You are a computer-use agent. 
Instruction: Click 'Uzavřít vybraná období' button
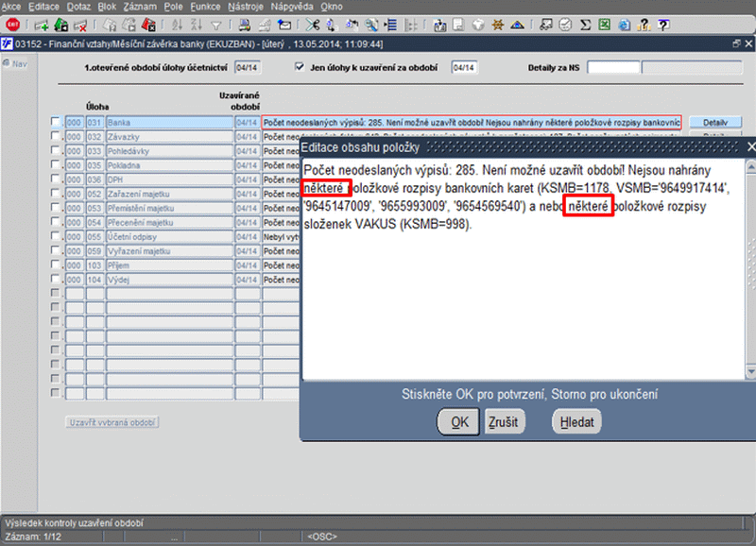pyautogui.click(x=112, y=422)
